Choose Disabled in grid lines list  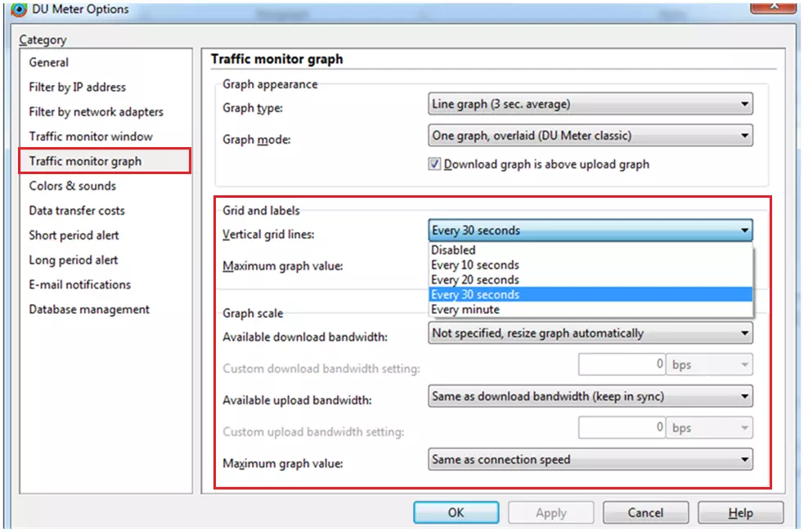pyautogui.click(x=591, y=250)
